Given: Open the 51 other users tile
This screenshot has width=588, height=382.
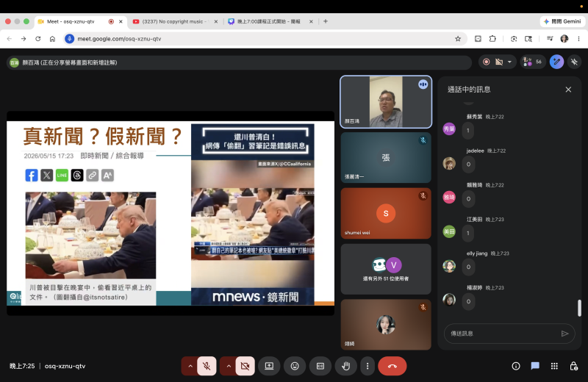Looking at the screenshot, I should tap(386, 269).
